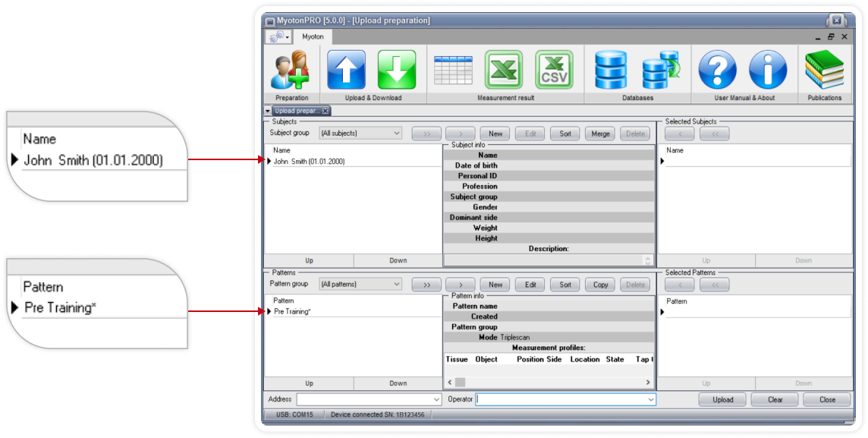Open the tab list arrow beside Upload prepar...
Viewport: 868px width, 438px height.
pos(269,111)
